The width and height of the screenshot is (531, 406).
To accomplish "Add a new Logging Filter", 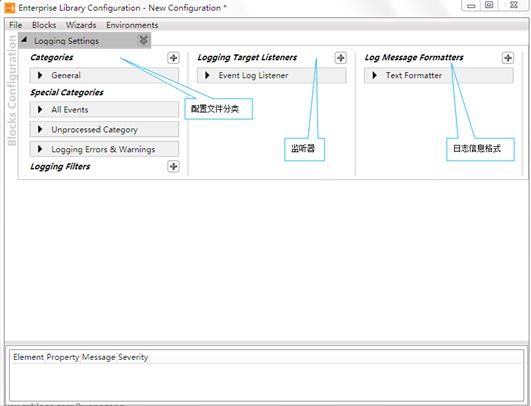I will pyautogui.click(x=173, y=166).
